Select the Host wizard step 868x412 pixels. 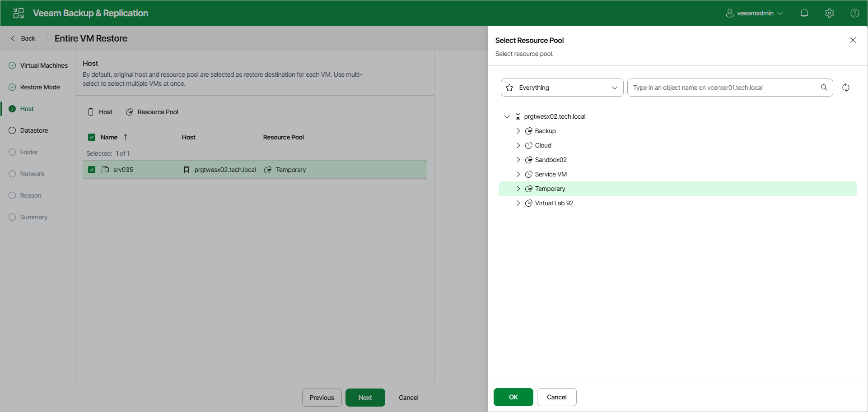tap(21, 109)
